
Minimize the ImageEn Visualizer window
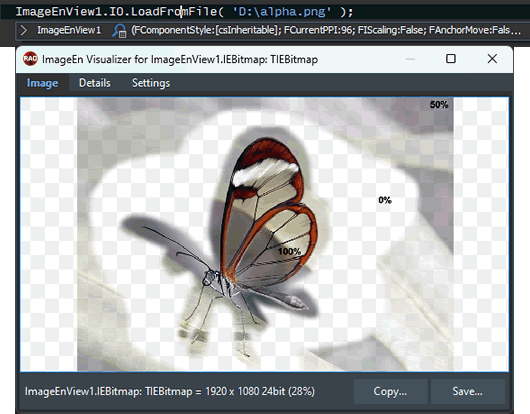pos(410,59)
